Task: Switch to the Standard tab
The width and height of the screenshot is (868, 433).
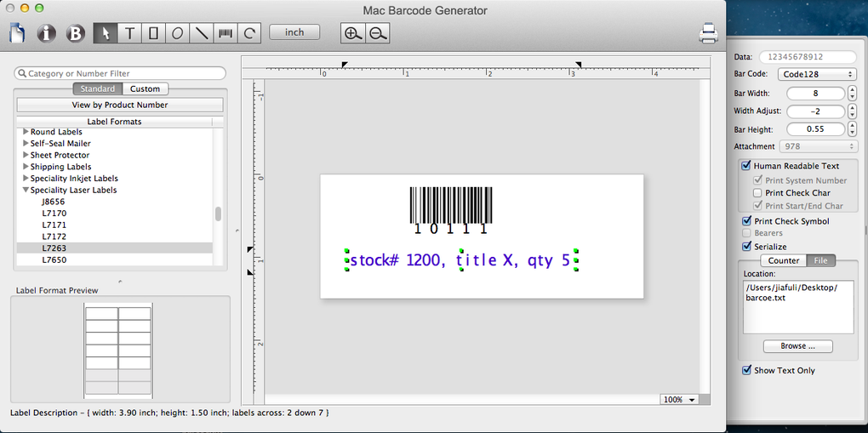Action: tap(97, 88)
